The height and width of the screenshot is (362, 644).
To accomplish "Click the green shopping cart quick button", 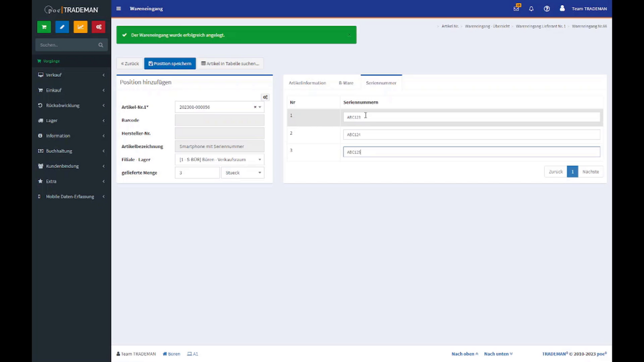I will point(44,27).
